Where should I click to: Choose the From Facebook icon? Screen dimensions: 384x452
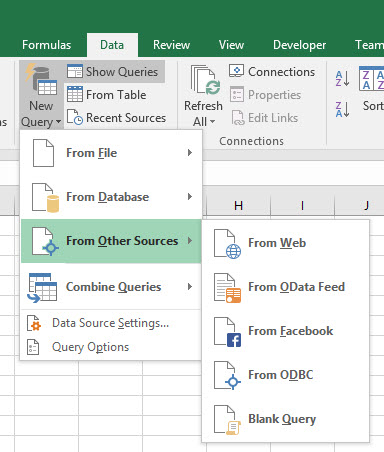227,332
